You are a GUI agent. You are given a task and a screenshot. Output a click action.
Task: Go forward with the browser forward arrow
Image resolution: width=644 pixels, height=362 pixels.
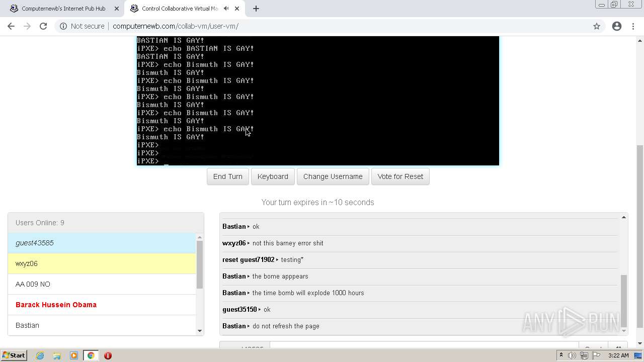click(27, 26)
